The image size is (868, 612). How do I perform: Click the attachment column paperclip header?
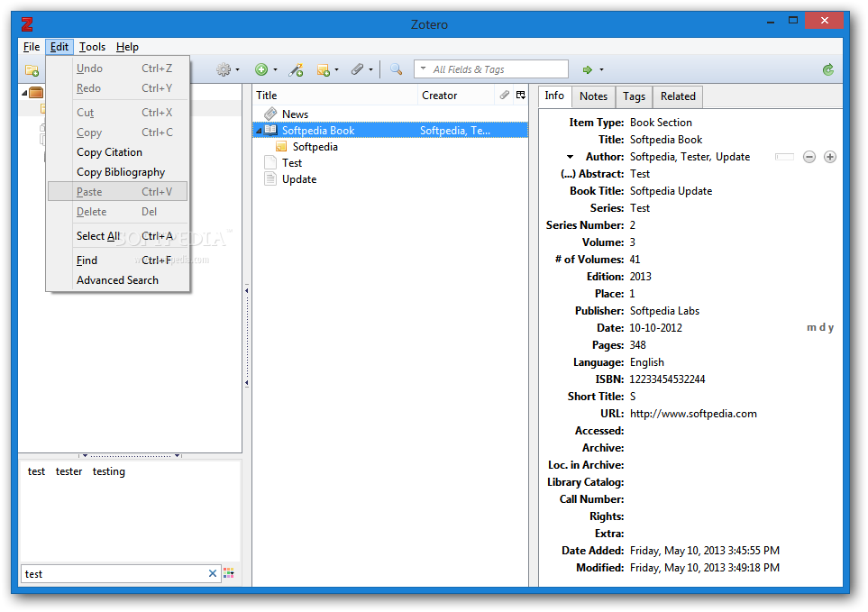504,96
